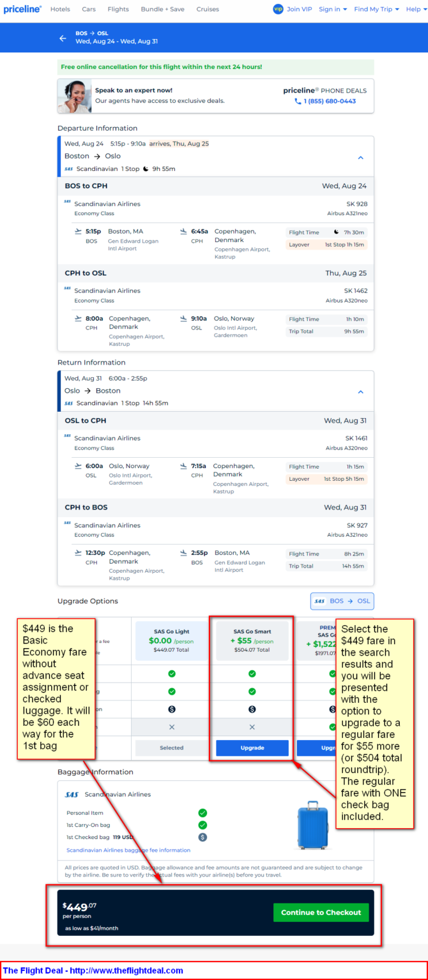
Task: Click the X icon in SAS Go Smart column
Action: click(252, 727)
